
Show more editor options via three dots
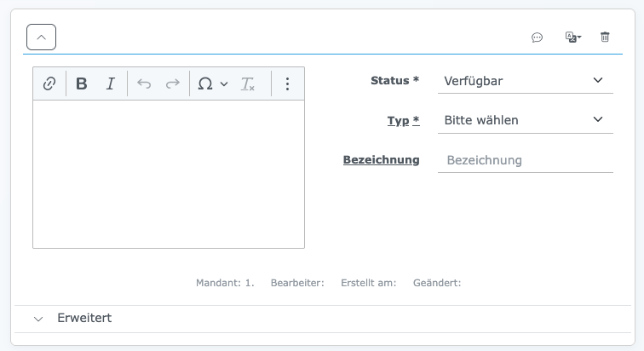click(287, 83)
